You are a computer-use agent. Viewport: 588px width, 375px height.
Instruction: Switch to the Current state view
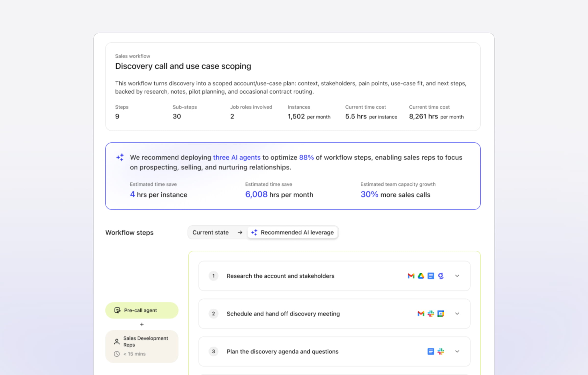pyautogui.click(x=211, y=232)
